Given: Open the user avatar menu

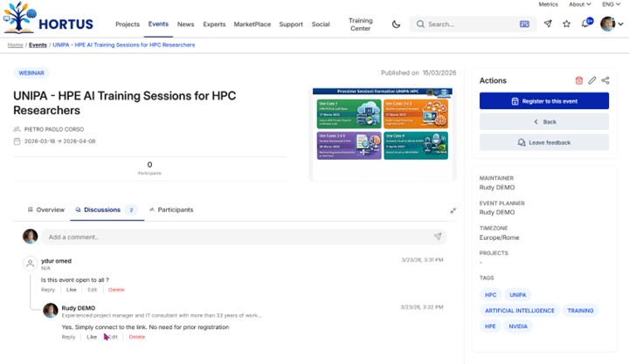Looking at the screenshot, I should pyautogui.click(x=612, y=24).
